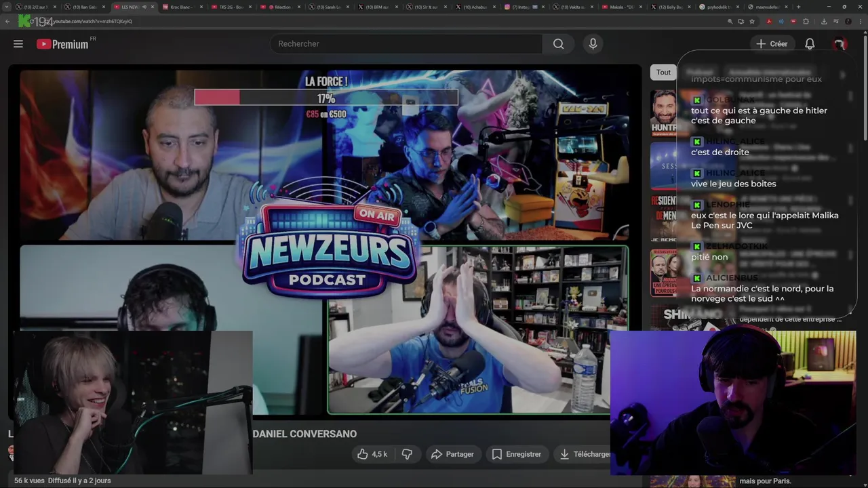Bookmark this page with the star icon
The height and width of the screenshot is (488, 868).
752,21
